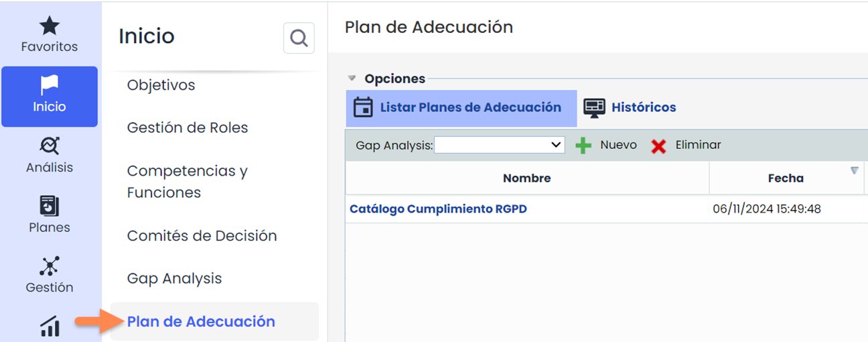Screen dimensions: 868x342
Task: Open the Objetivos menu item
Action: (x=161, y=85)
